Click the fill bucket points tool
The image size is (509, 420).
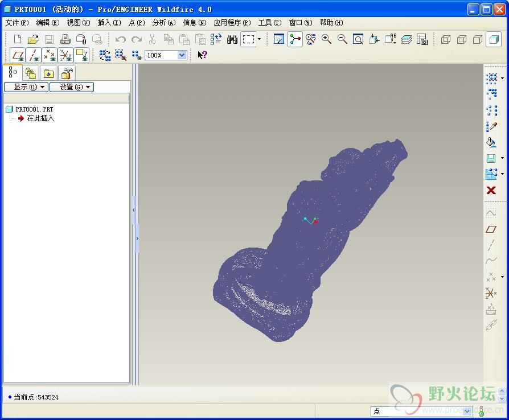click(x=491, y=142)
